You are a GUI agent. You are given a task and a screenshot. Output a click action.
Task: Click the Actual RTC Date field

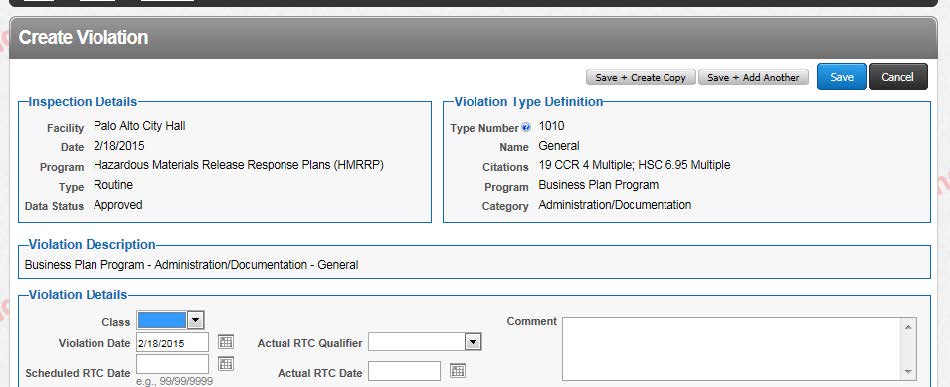pyautogui.click(x=404, y=371)
